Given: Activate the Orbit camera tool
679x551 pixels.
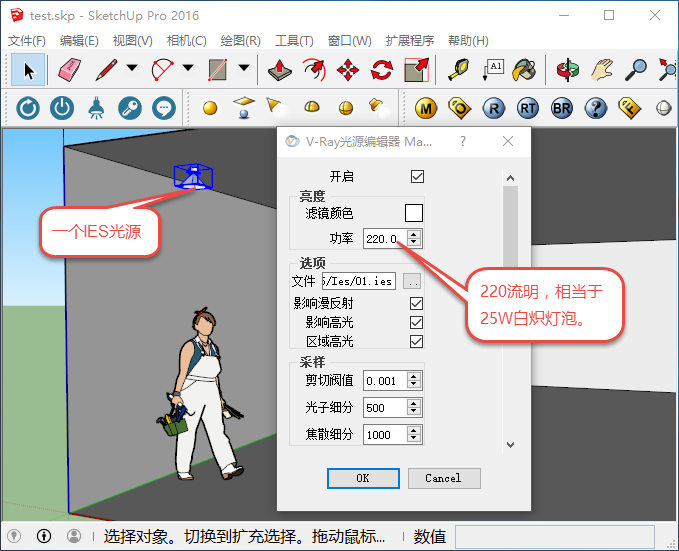Looking at the screenshot, I should pos(567,70).
